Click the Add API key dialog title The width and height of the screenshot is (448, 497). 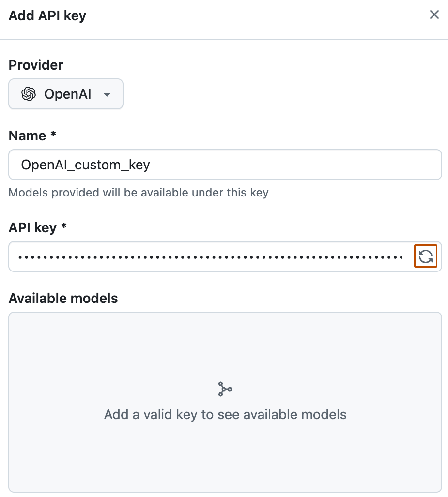pyautogui.click(x=47, y=15)
